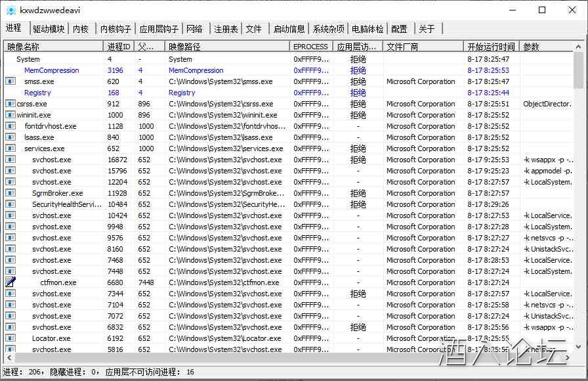The image size is (588, 381).
Task: Click icon of svchost.exe PID 16872
Action: [10, 159]
